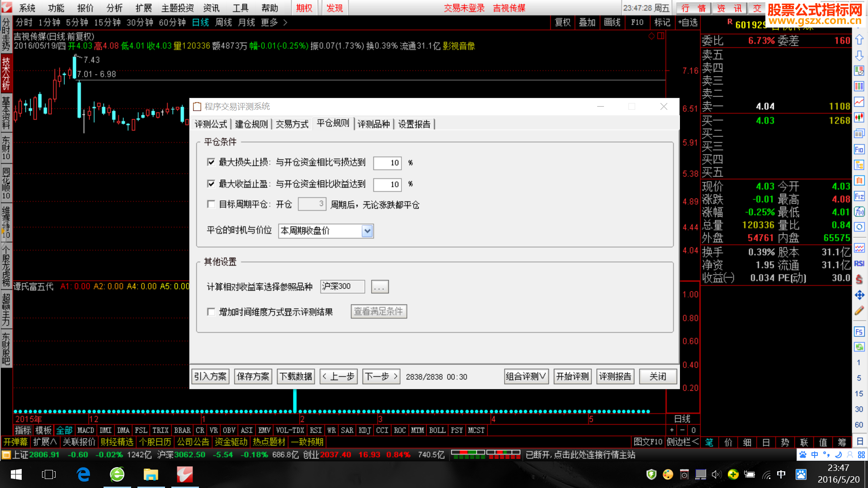Switch to the 建仓规则 tab
This screenshot has width=868, height=488.
[x=251, y=124]
